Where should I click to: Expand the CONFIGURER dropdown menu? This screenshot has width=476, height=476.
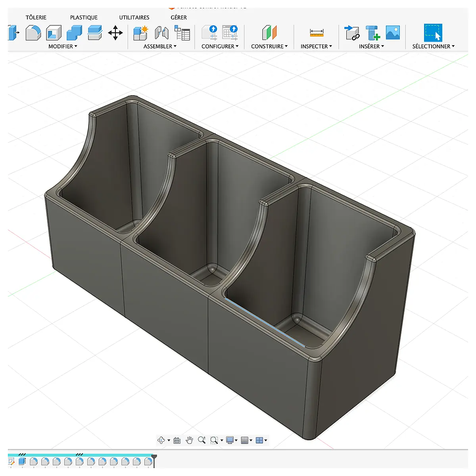220,46
